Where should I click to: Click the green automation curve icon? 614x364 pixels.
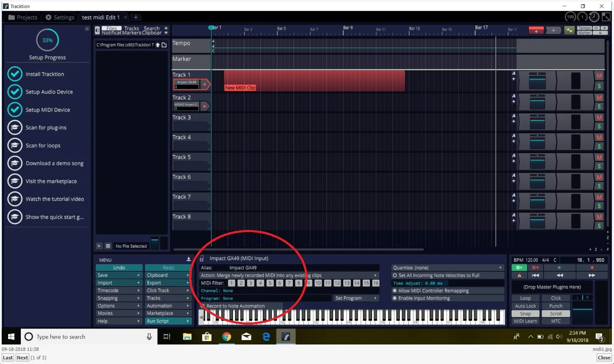569,31
